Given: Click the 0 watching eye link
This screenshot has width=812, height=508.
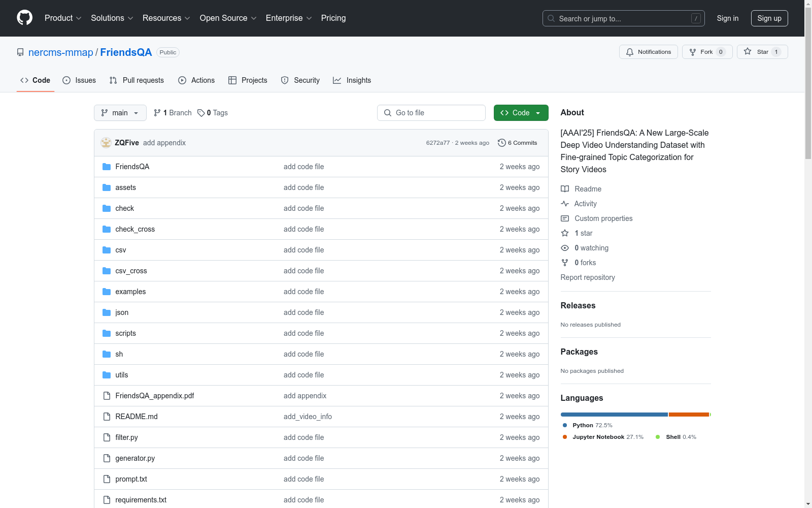Looking at the screenshot, I should 585,248.
